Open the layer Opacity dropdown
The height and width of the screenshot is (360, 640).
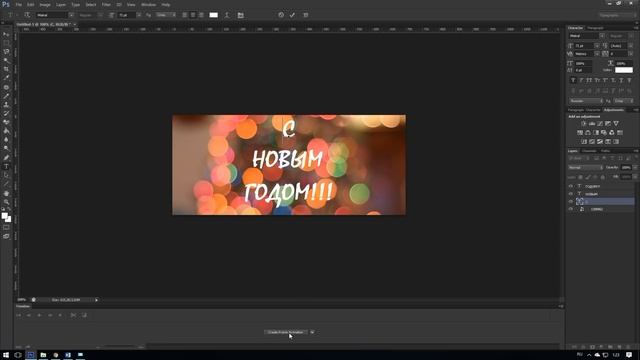pyautogui.click(x=635, y=168)
